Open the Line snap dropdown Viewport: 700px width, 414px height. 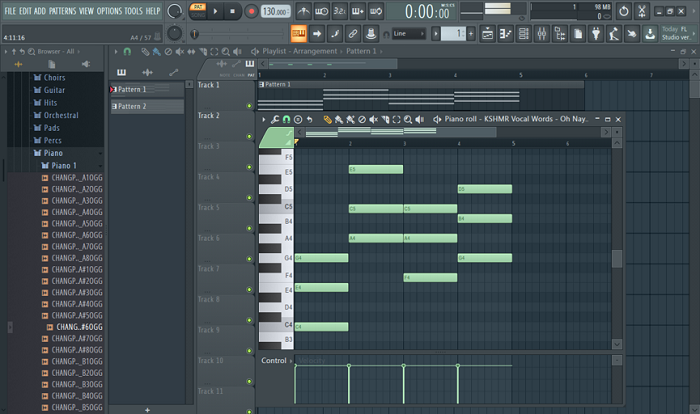tap(408, 33)
